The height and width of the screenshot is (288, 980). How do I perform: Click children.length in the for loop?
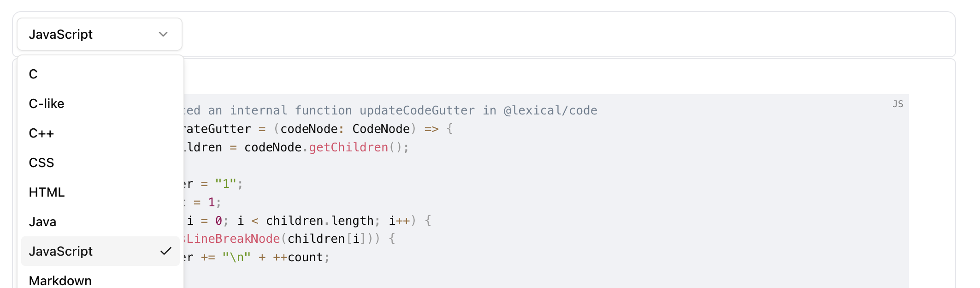319,221
